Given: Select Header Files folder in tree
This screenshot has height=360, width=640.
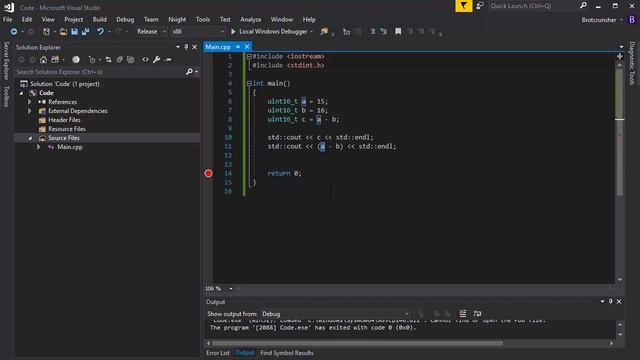Looking at the screenshot, I should [x=64, y=120].
